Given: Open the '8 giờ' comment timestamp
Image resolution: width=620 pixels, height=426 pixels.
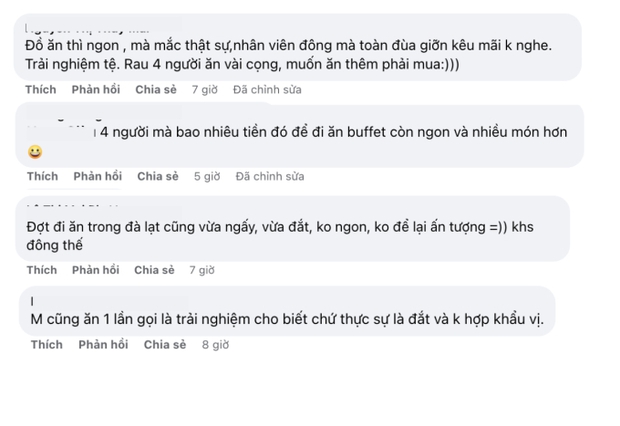Looking at the screenshot, I should (x=214, y=345).
